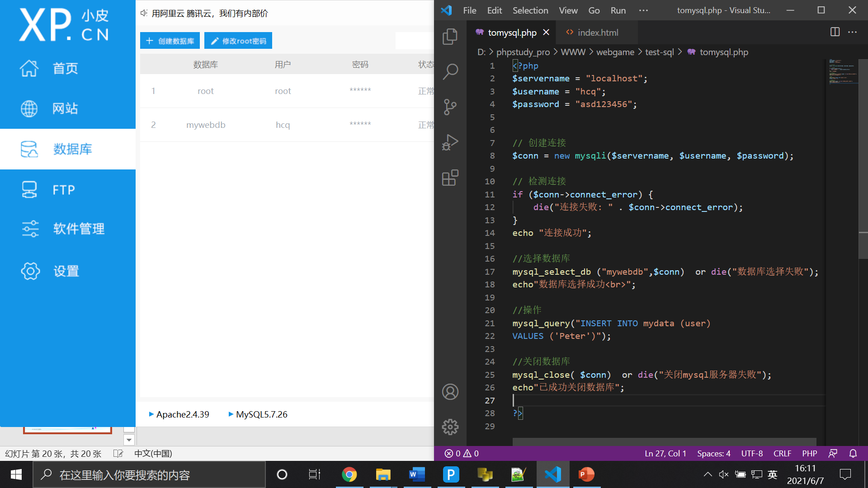
Task: Click the split editor right icon
Action: point(835,32)
